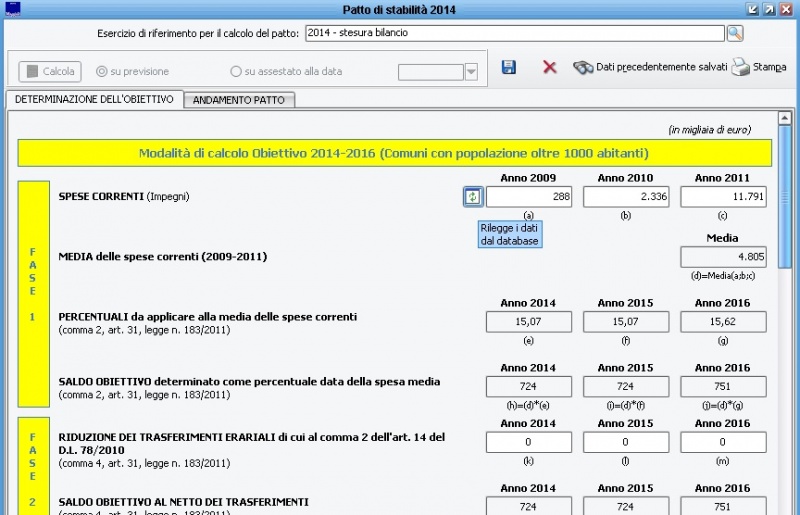Image resolution: width=800 pixels, height=515 pixels.
Task: Select the 'su assestato alla data' radio option
Action: (236, 72)
